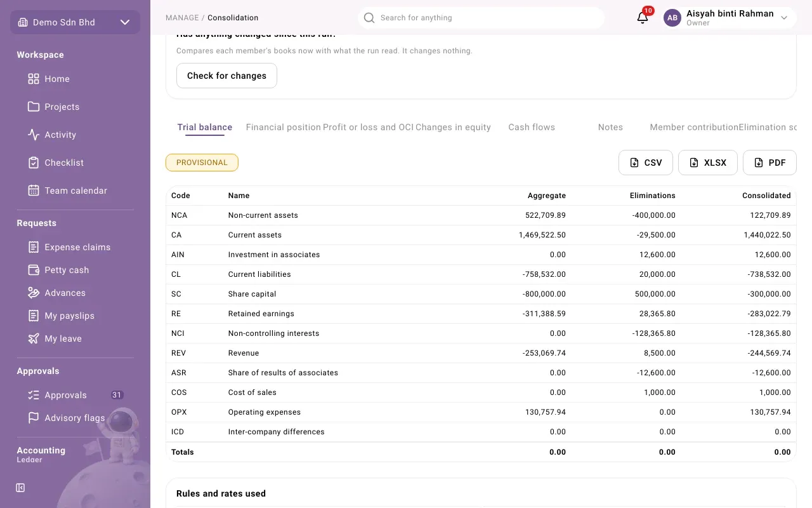The width and height of the screenshot is (812, 508).
Task: Click the Share of results of associates row
Action: click(481, 373)
